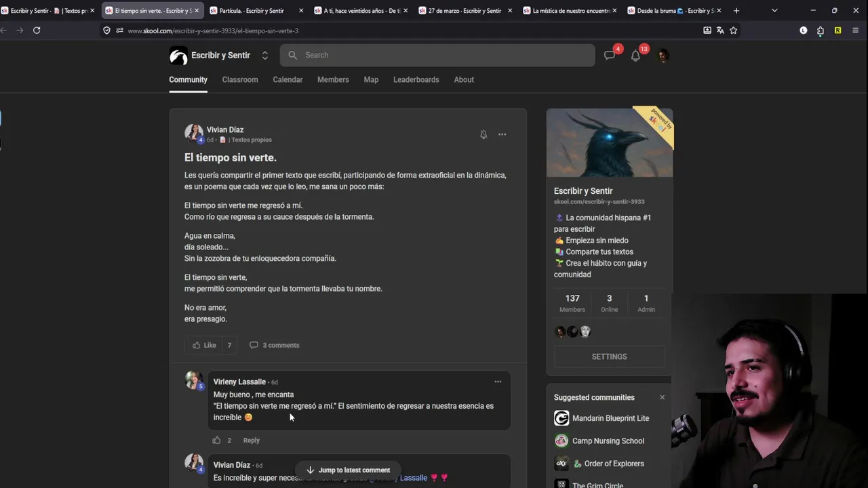Open the notifications bell in header
Image resolution: width=868 pixels, height=488 pixels.
[635, 56]
